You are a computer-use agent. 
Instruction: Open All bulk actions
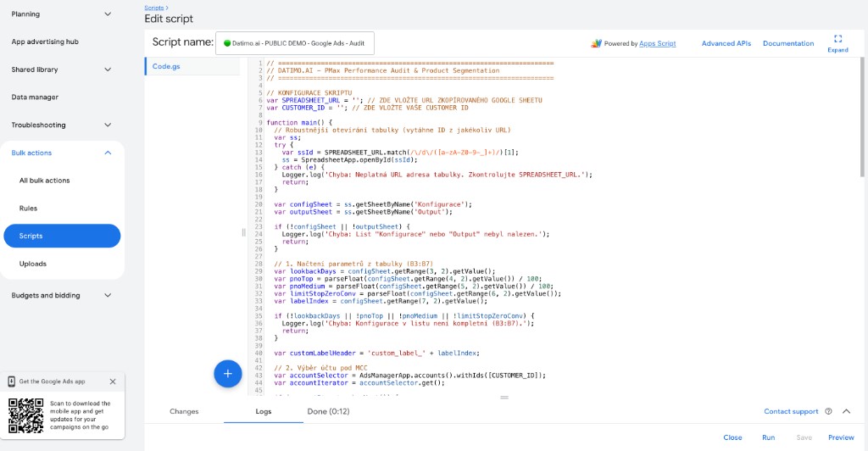[44, 181]
